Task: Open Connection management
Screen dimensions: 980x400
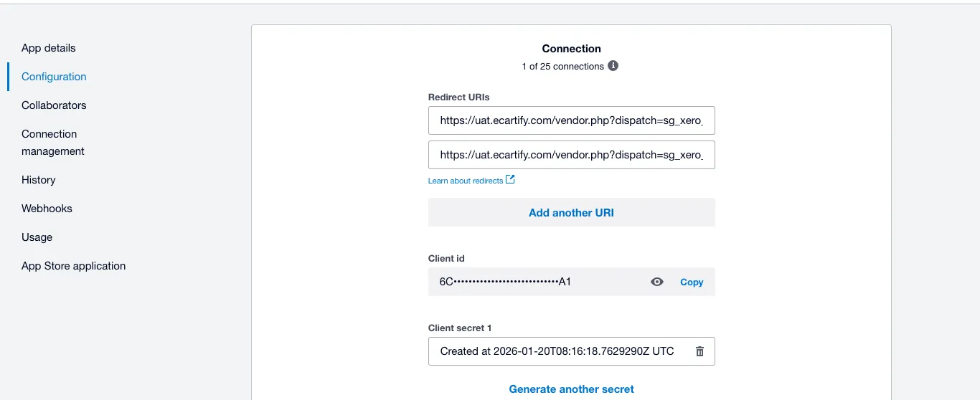Action: pyautogui.click(x=53, y=143)
